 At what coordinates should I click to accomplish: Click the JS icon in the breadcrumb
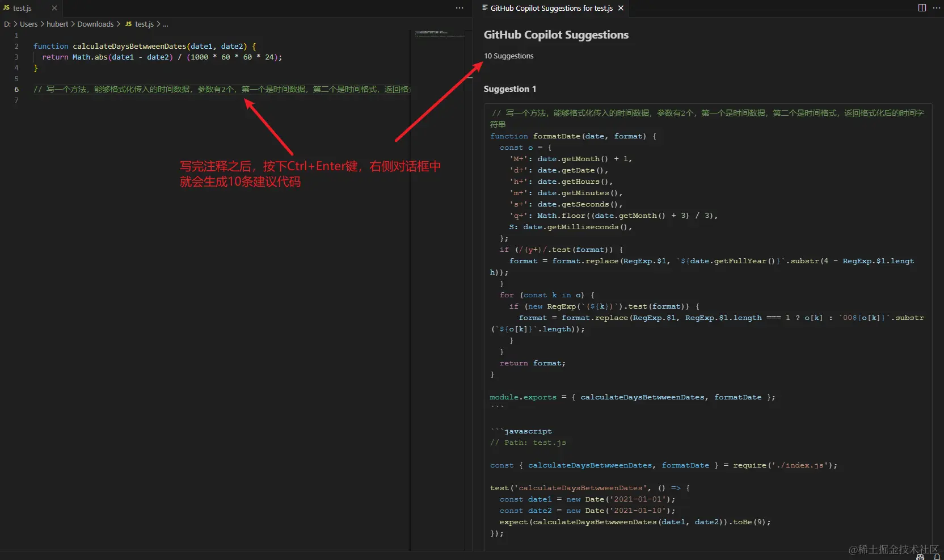click(x=128, y=24)
